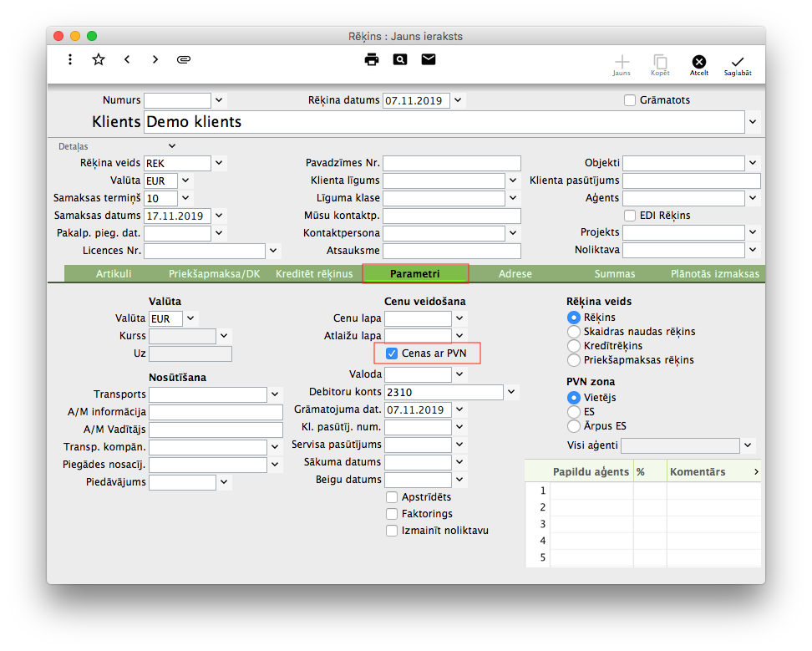Open Samaksas termiņš dropdown arrow

point(185,198)
